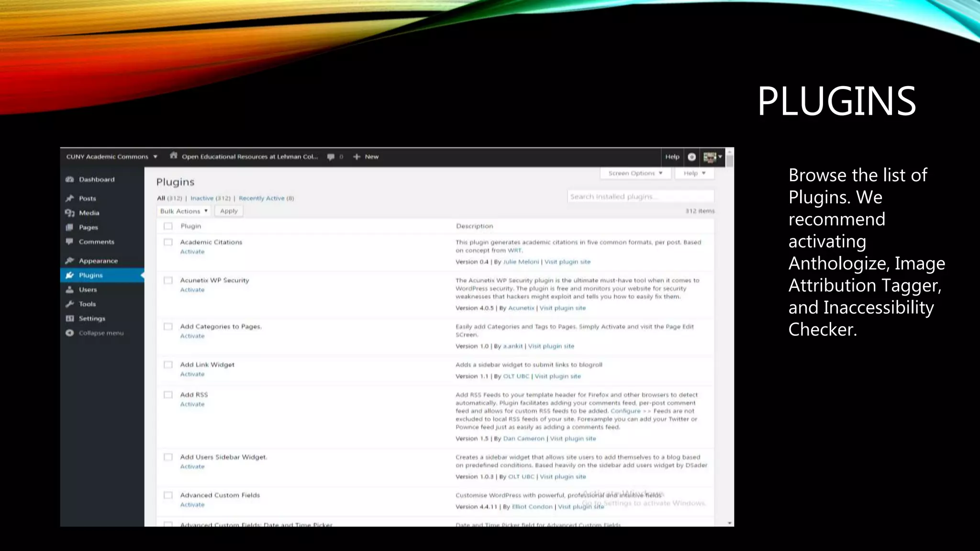
Task: Click the Configure link in Add RSS description
Action: coord(625,411)
